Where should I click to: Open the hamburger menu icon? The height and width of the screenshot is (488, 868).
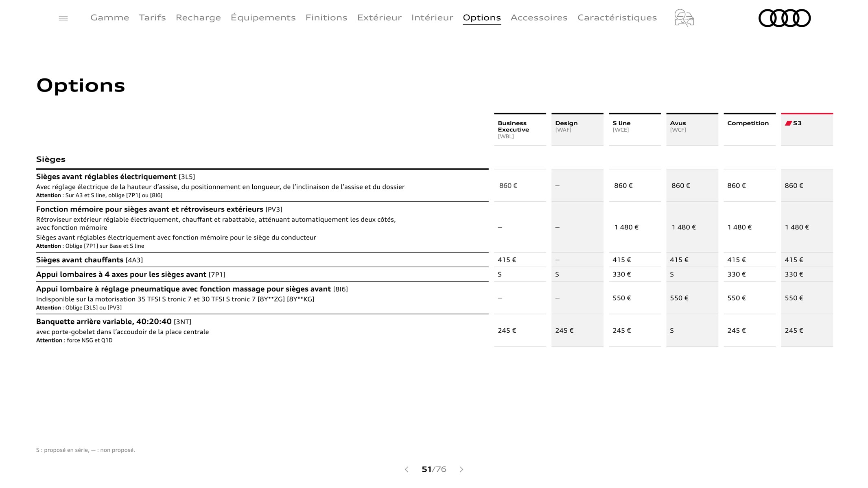[63, 18]
